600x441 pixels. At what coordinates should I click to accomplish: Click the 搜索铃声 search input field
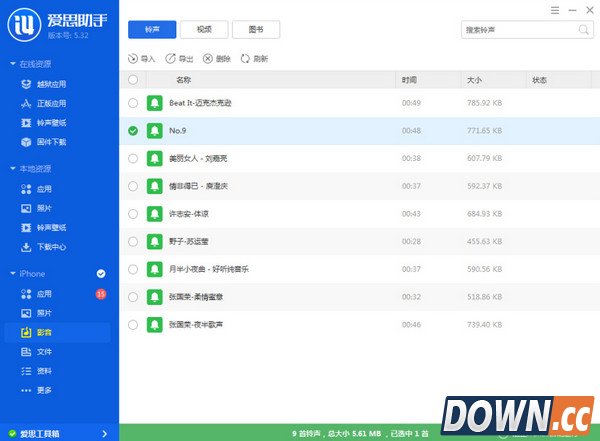[x=515, y=30]
